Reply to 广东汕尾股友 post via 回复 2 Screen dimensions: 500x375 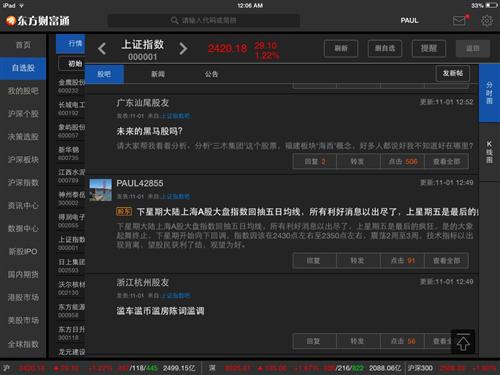click(x=315, y=162)
